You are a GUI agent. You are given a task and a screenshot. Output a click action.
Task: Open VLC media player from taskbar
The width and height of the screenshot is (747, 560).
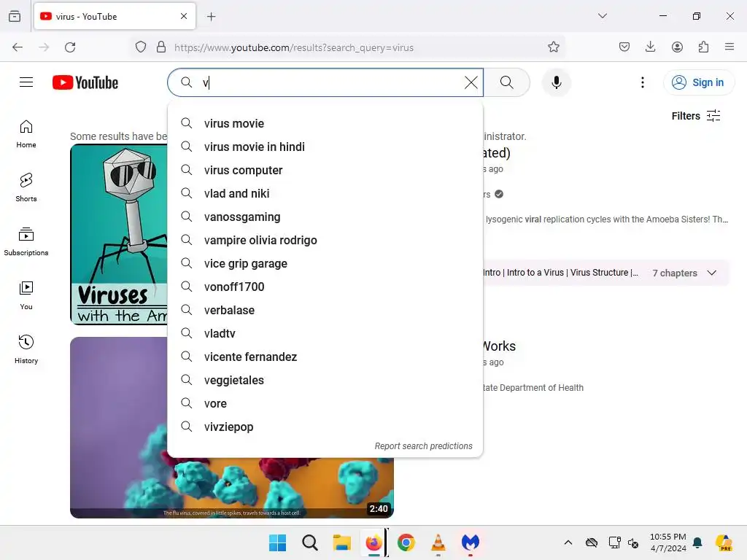[x=438, y=542]
